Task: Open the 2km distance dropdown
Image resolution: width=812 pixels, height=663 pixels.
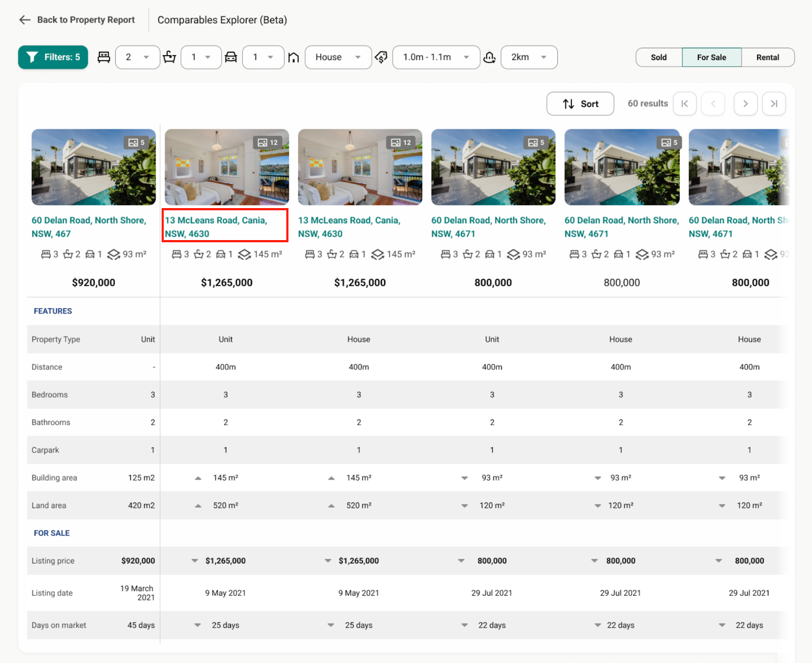Action: click(529, 57)
